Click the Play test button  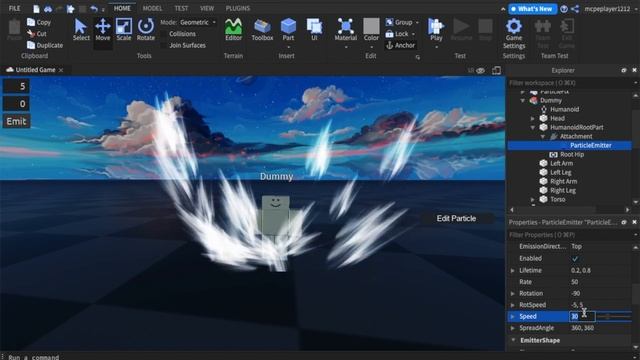pos(436,29)
